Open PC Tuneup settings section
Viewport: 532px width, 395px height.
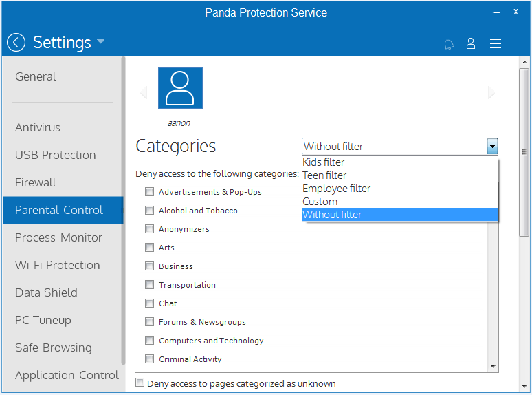tap(43, 320)
